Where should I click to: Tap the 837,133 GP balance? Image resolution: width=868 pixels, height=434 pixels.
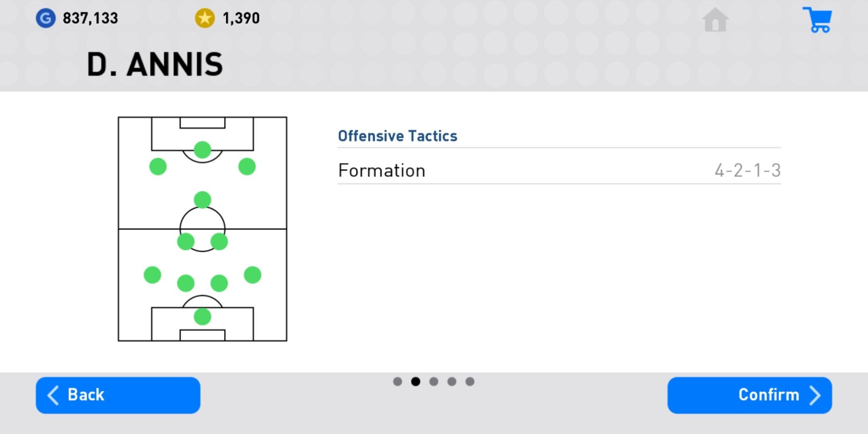(90, 18)
